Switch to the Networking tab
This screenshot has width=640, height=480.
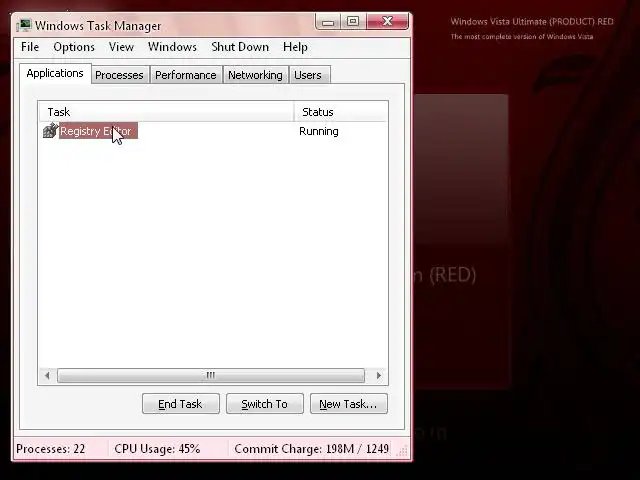pos(255,75)
